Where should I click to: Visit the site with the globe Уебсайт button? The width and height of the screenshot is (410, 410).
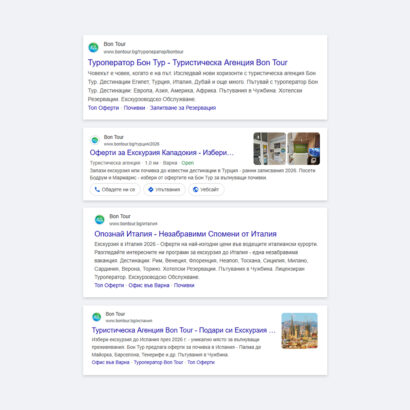(x=206, y=189)
